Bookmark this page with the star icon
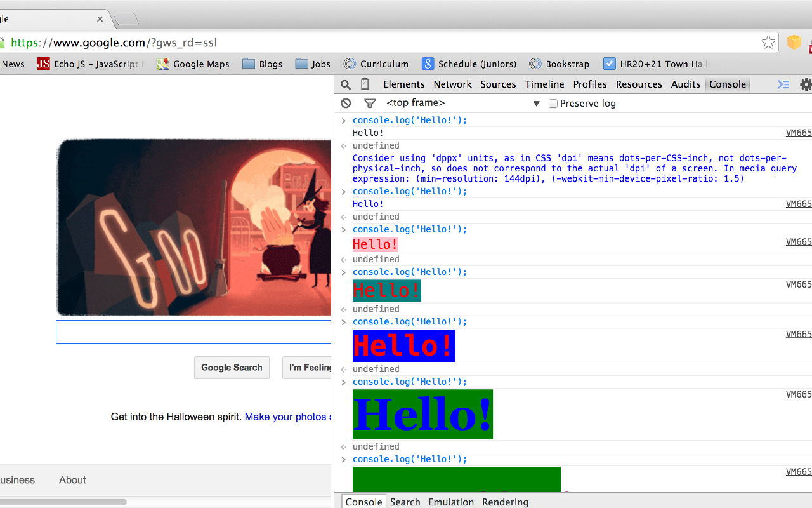Image resolution: width=812 pixels, height=508 pixels. coord(768,43)
